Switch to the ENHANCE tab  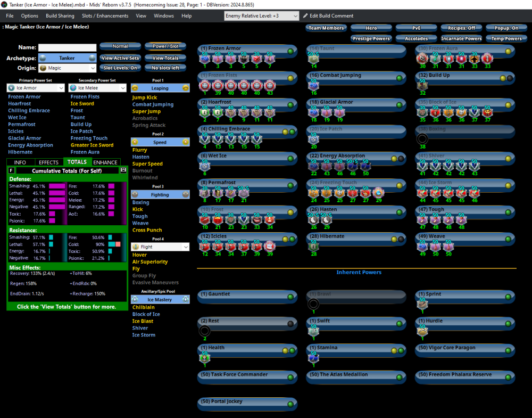click(105, 162)
